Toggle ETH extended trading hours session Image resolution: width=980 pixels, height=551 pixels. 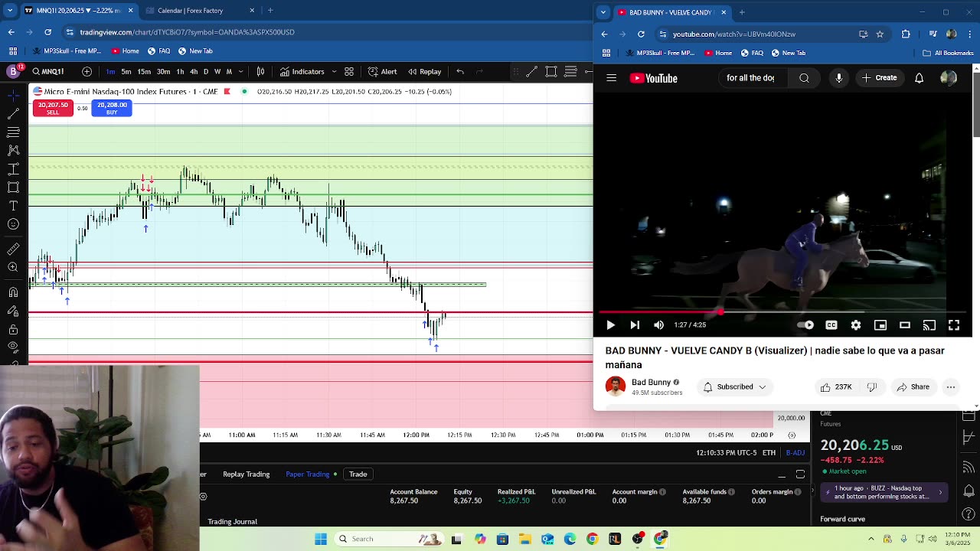coord(769,453)
